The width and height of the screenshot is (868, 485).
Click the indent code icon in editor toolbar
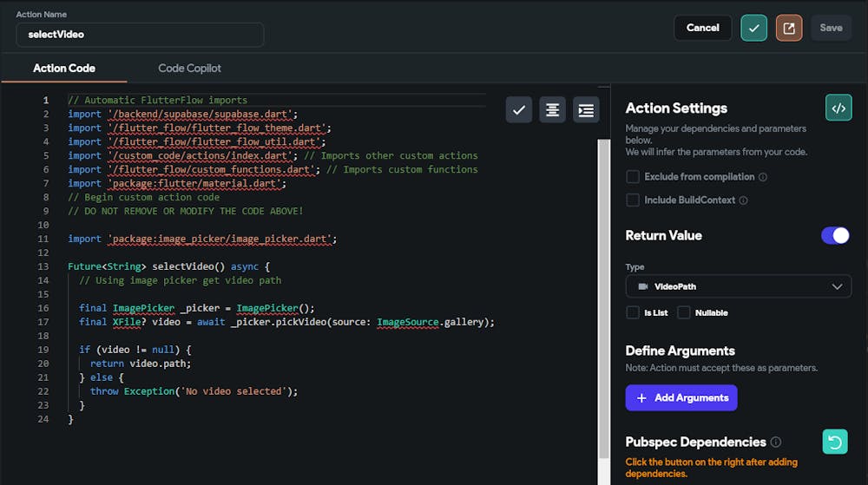pyautogui.click(x=586, y=109)
